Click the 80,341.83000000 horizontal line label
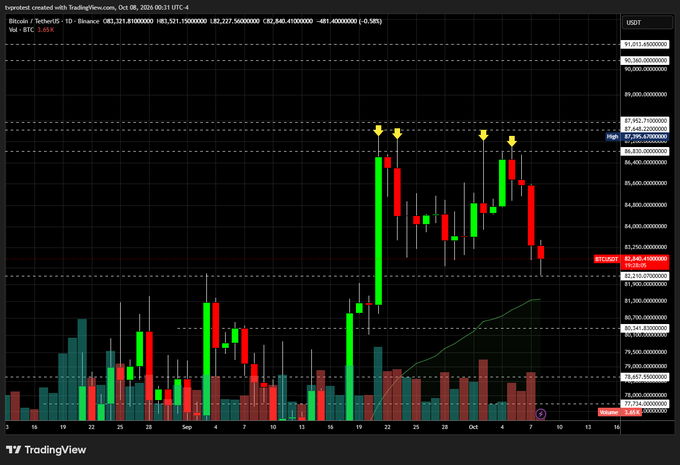The height and width of the screenshot is (465, 680). tap(645, 328)
